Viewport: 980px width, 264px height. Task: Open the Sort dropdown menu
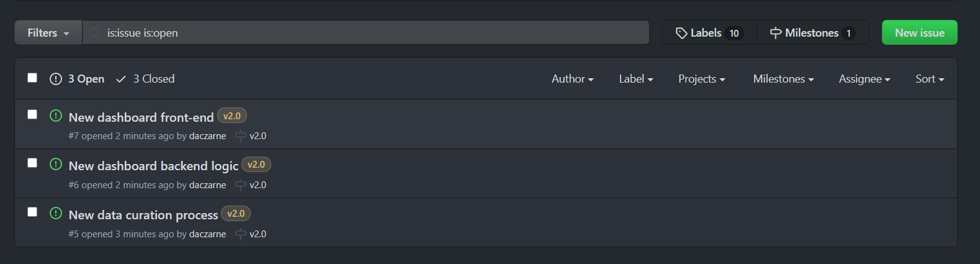coord(929,79)
